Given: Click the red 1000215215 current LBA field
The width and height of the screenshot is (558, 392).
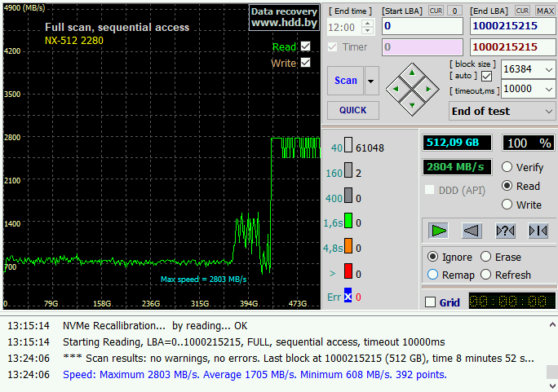Looking at the screenshot, I should coord(512,47).
